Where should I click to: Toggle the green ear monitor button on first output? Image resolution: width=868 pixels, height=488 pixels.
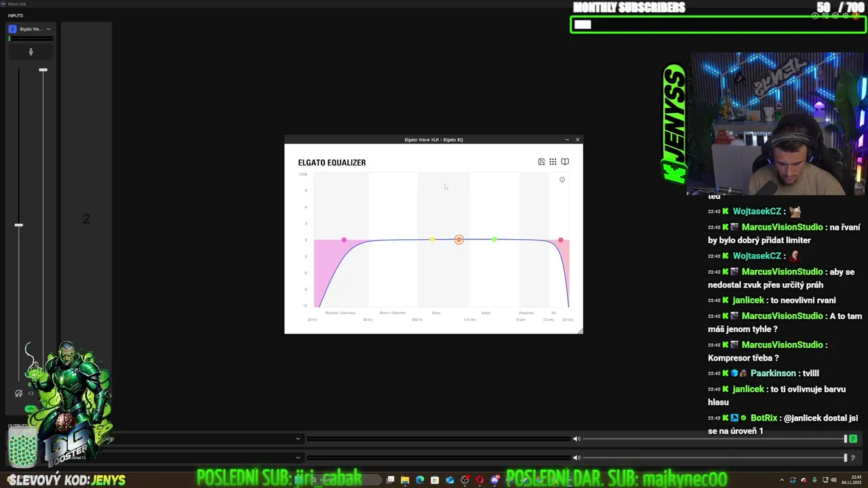point(853,439)
